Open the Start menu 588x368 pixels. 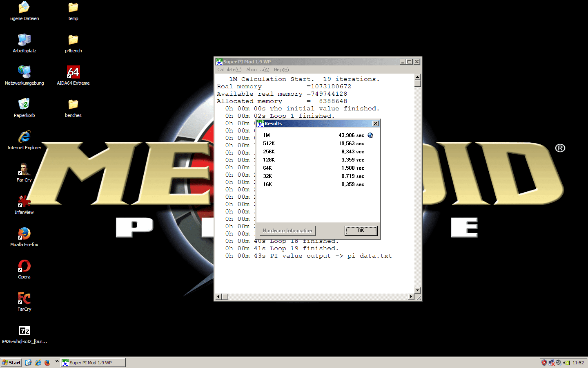[11, 363]
